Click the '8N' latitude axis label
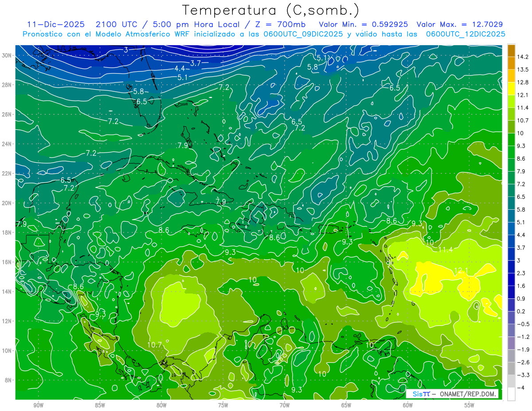The width and height of the screenshot is (532, 411). (9, 380)
